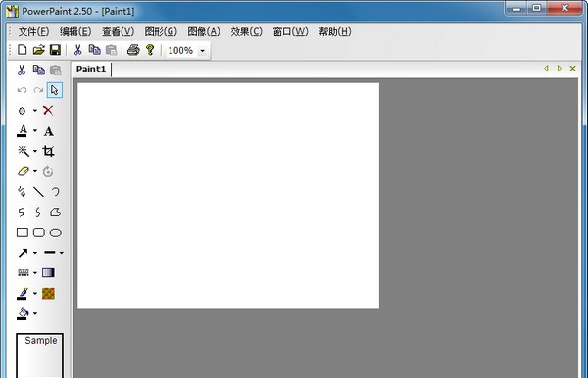Select the rectangle shape tool

(x=23, y=233)
